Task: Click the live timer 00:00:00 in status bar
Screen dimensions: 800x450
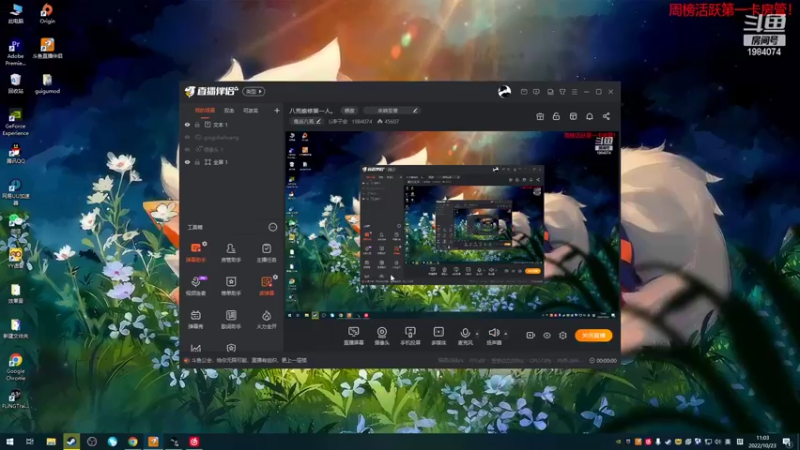Action: point(606,360)
